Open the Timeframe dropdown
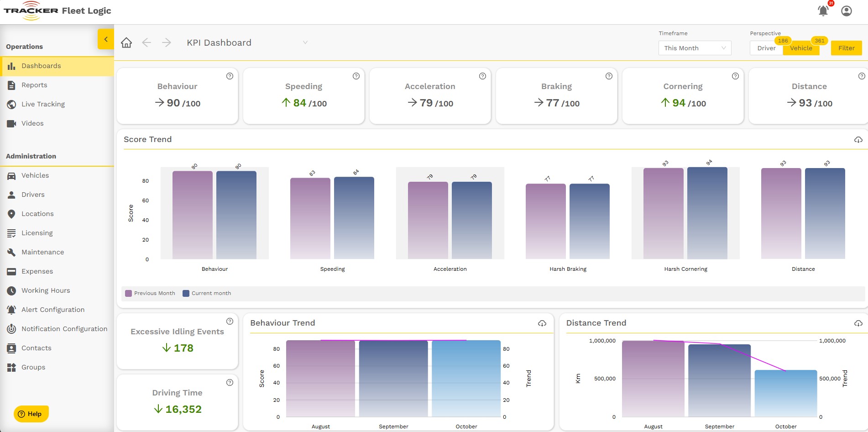Viewport: 868px width, 432px height. point(695,48)
